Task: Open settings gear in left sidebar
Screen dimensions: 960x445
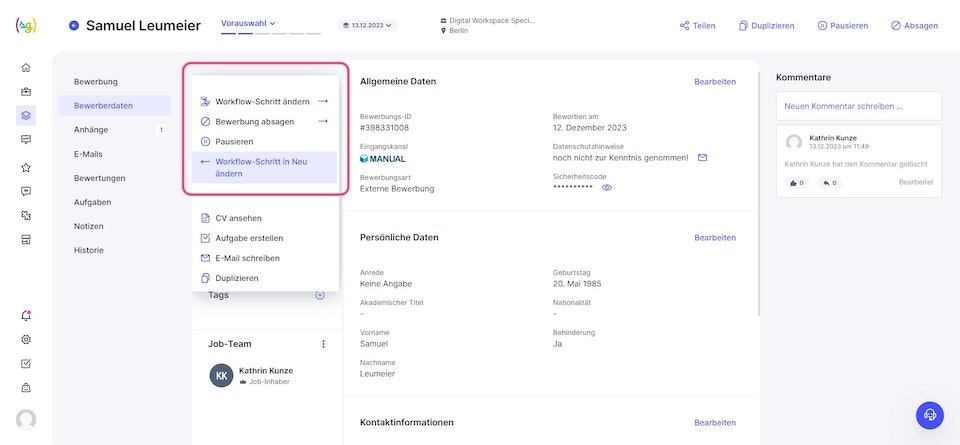Action: [26, 339]
